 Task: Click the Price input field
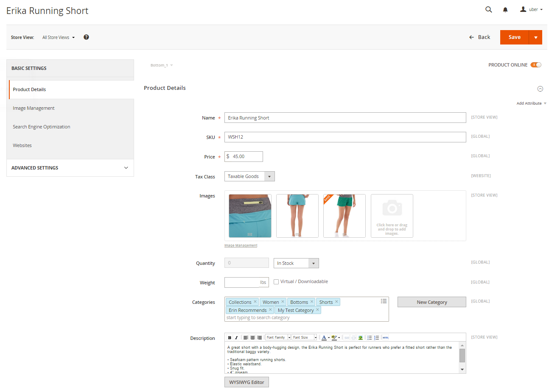tap(244, 156)
